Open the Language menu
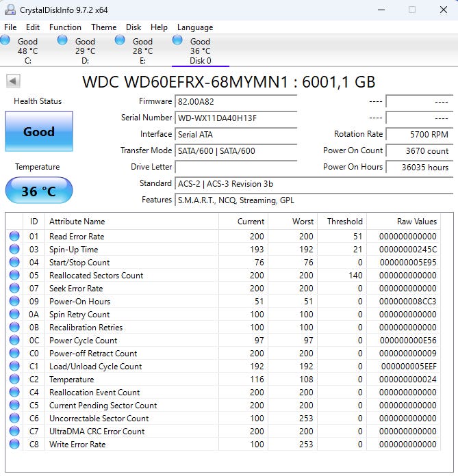Screen dimensions: 458x476 (194, 27)
